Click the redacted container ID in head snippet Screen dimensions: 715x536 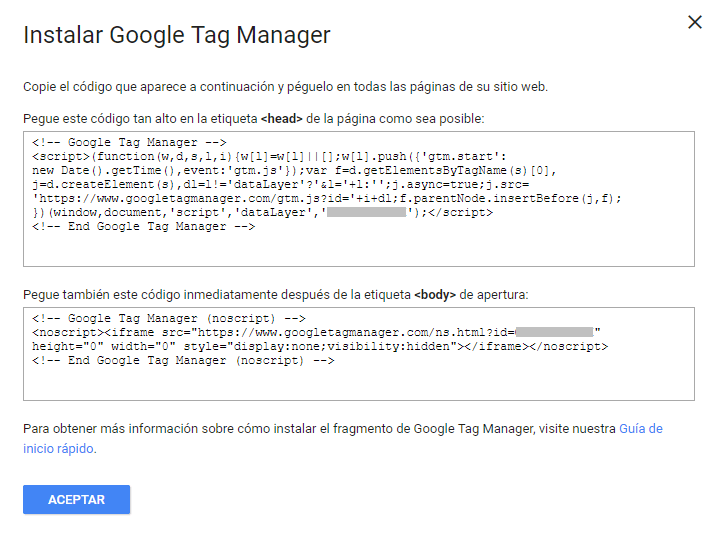click(367, 213)
